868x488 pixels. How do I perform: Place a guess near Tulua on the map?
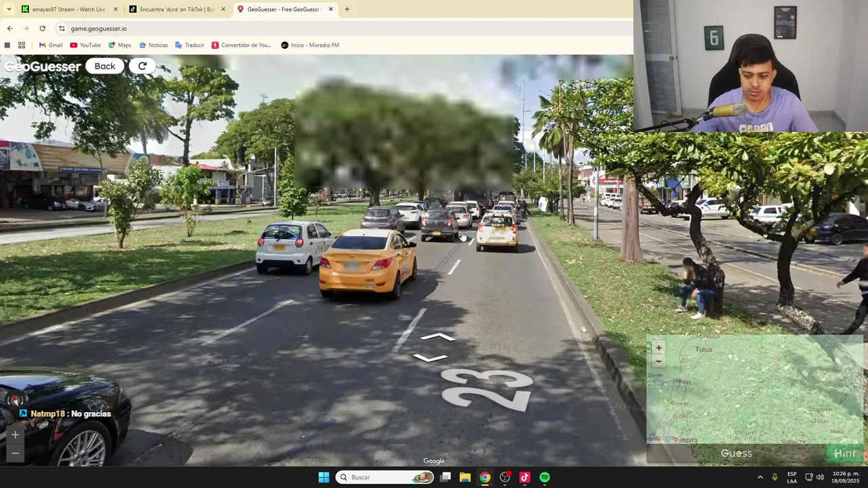click(704, 349)
